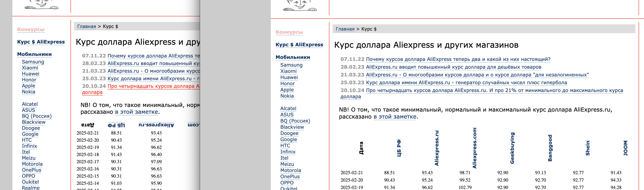
Task: Click page heading on right page
Action: click(426, 45)
